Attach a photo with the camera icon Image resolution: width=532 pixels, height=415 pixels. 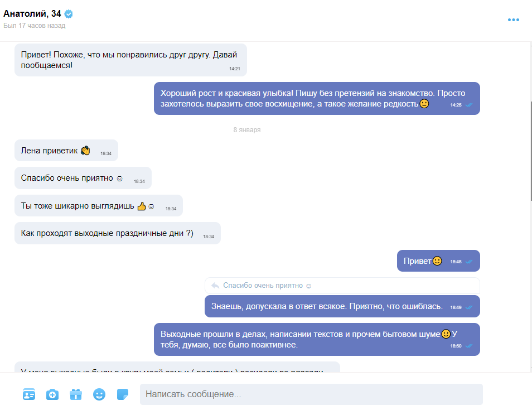pos(52,394)
